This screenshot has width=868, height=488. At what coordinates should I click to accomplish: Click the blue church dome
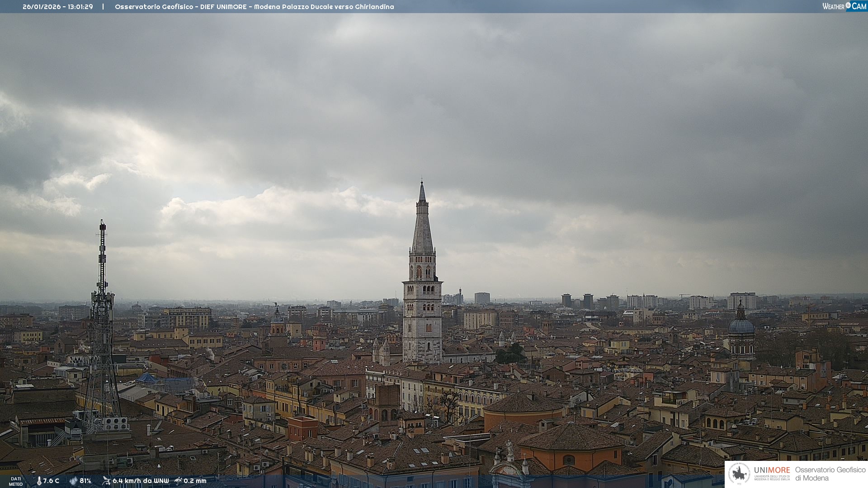click(x=741, y=326)
